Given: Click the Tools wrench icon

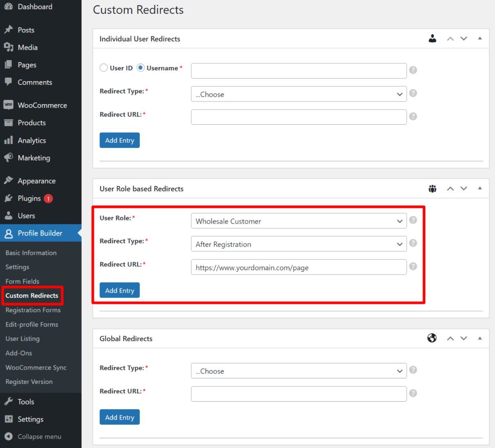Looking at the screenshot, I should pos(8,402).
